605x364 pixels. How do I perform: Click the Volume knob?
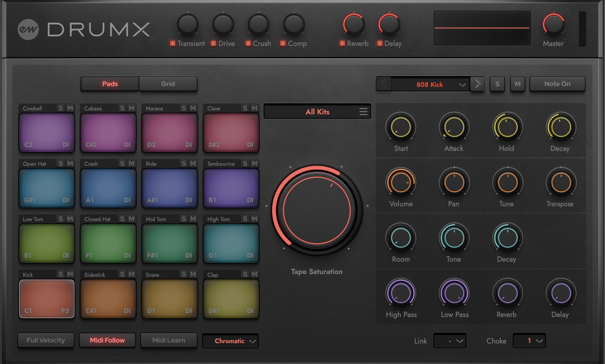400,183
